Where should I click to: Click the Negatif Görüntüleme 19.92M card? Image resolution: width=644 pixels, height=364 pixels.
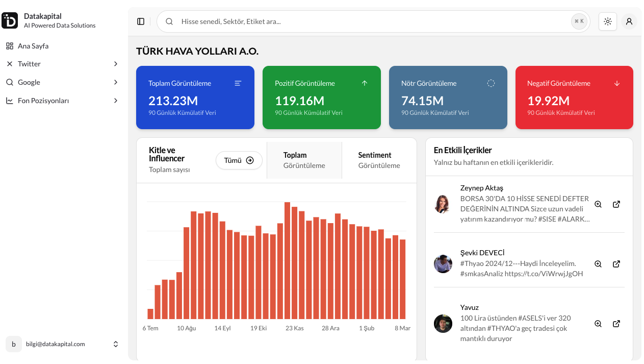(x=574, y=98)
